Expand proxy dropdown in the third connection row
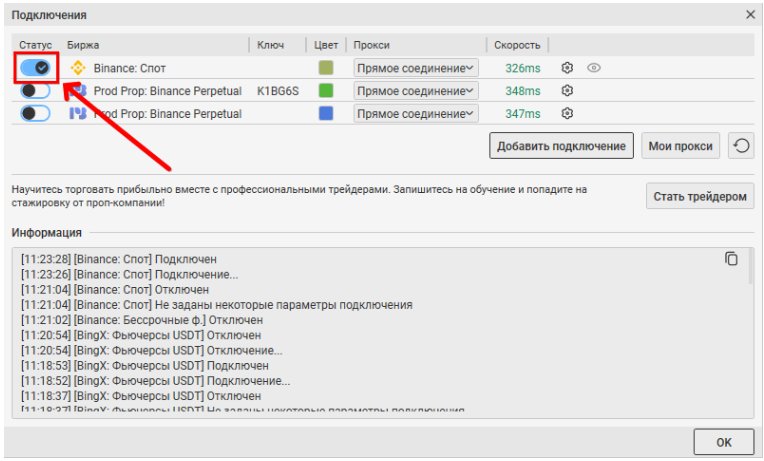This screenshot has width=764, height=461. click(x=416, y=114)
